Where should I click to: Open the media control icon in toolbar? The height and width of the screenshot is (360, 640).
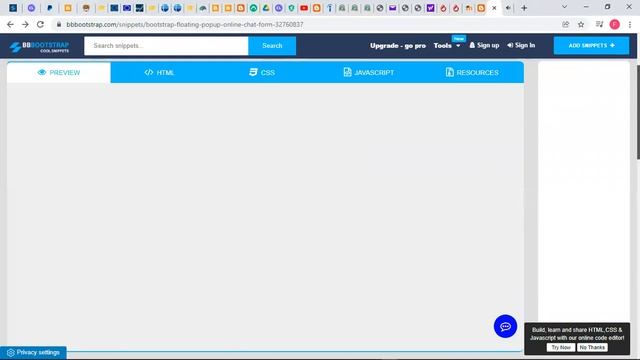[599, 24]
